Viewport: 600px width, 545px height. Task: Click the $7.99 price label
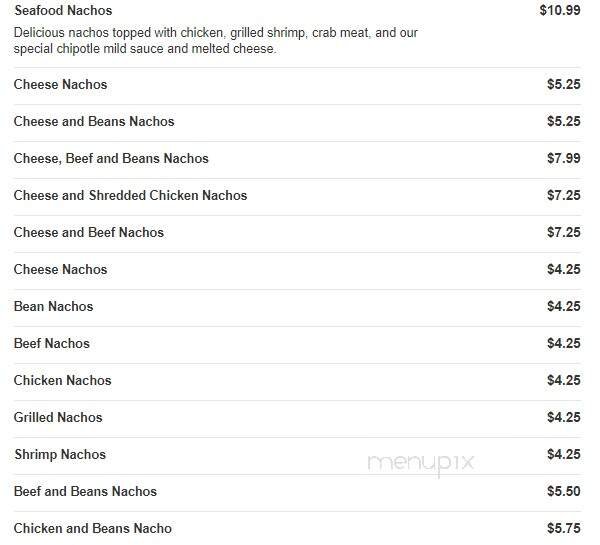click(563, 159)
